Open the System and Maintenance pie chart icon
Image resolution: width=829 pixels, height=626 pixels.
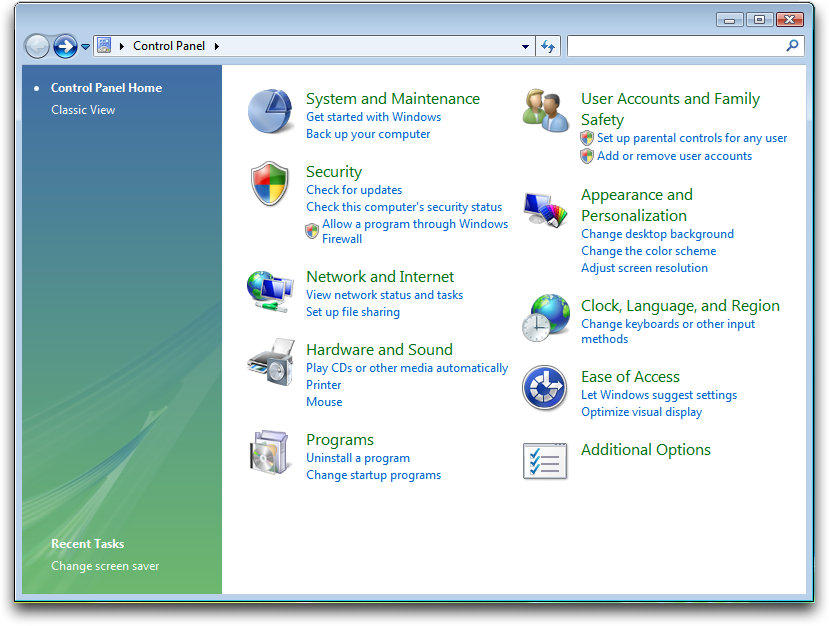270,111
